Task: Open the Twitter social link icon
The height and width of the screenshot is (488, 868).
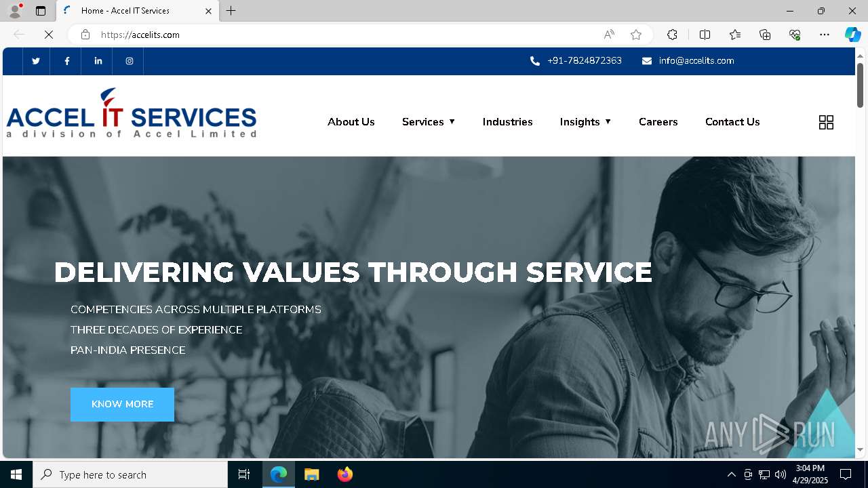Action: click(x=36, y=61)
